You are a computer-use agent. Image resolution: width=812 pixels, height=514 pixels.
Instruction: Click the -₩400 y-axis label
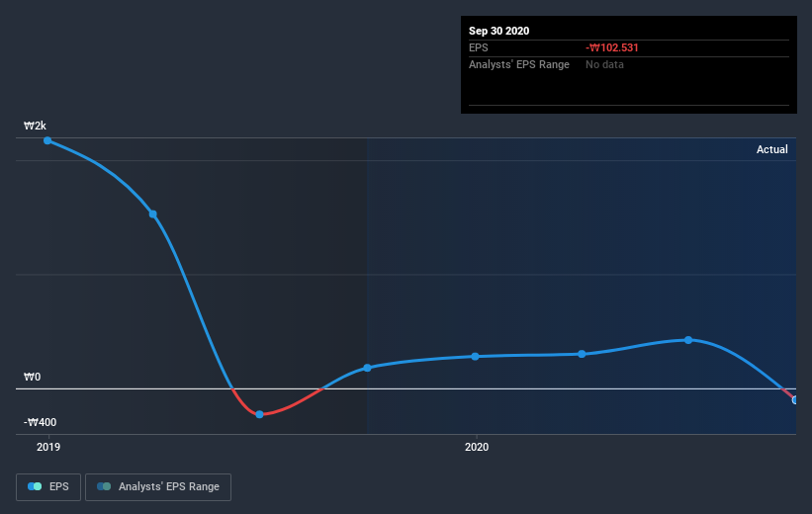(x=40, y=422)
